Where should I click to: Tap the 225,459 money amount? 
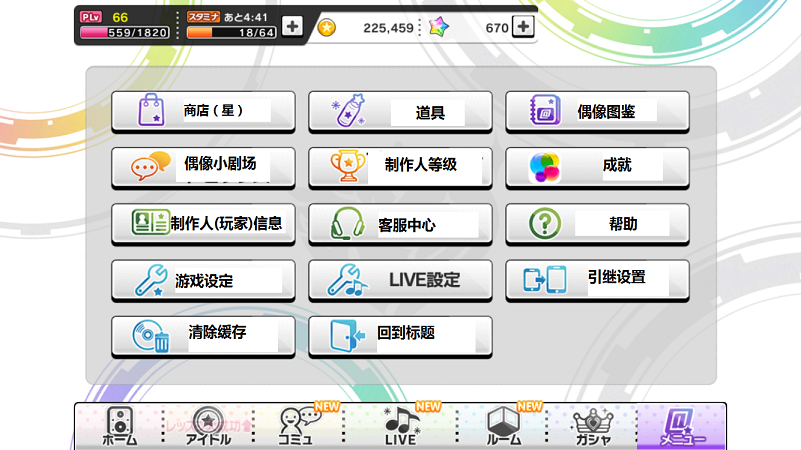click(x=388, y=28)
